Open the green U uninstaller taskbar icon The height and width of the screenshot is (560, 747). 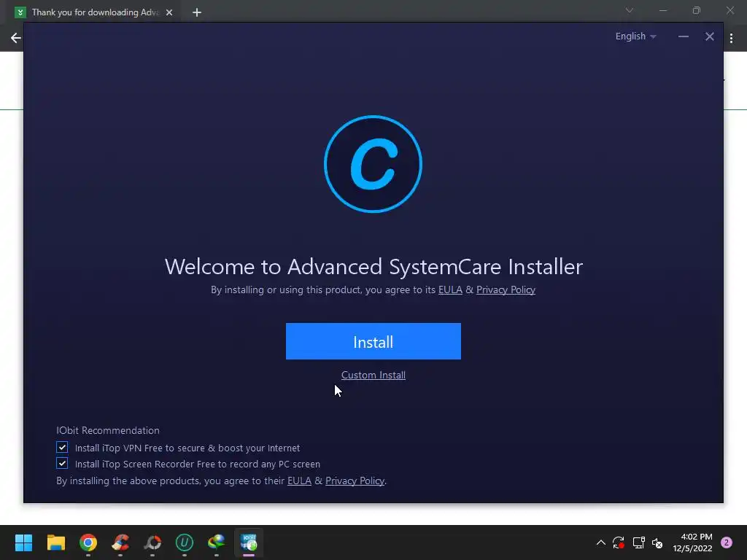[x=185, y=542]
